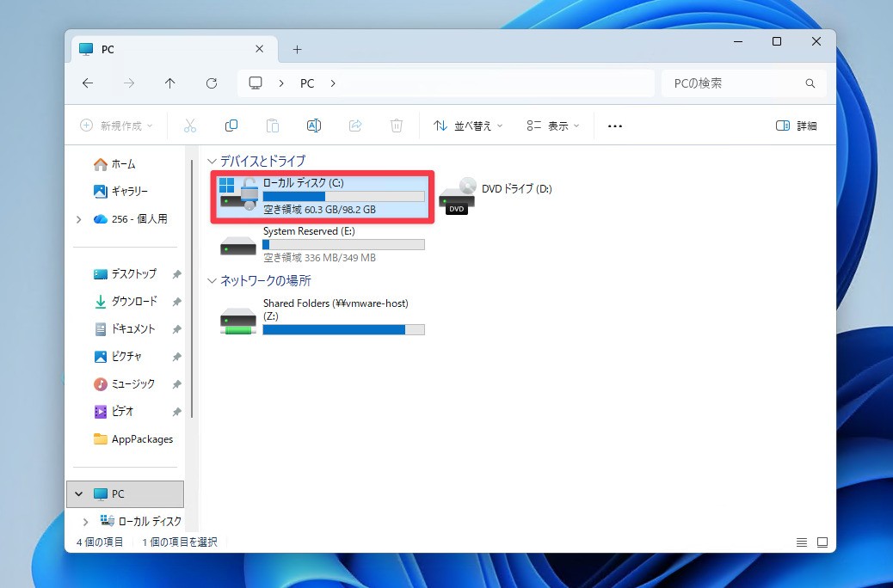Click the Paste clipboard icon

pyautogui.click(x=273, y=126)
